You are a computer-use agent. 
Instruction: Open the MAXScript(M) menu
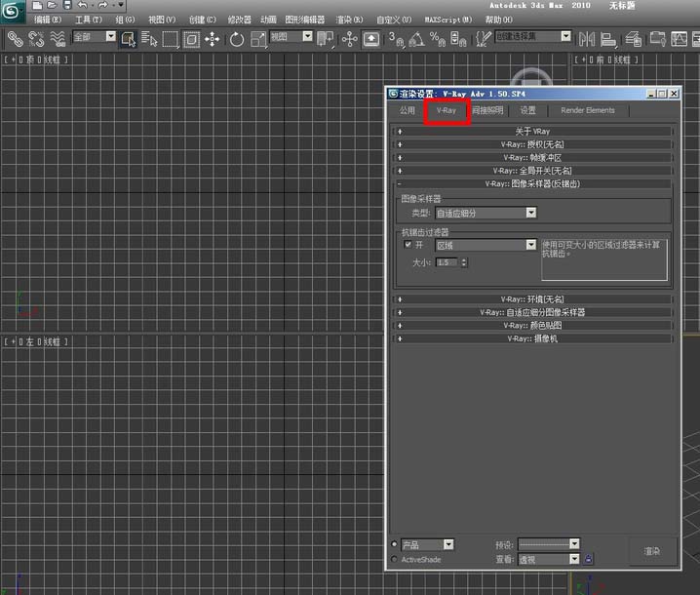point(448,20)
